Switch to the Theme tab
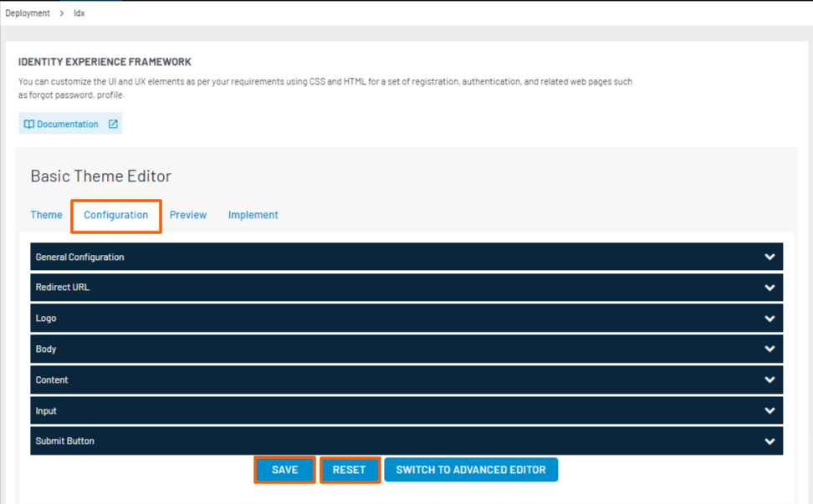The width and height of the screenshot is (813, 504). tap(46, 215)
